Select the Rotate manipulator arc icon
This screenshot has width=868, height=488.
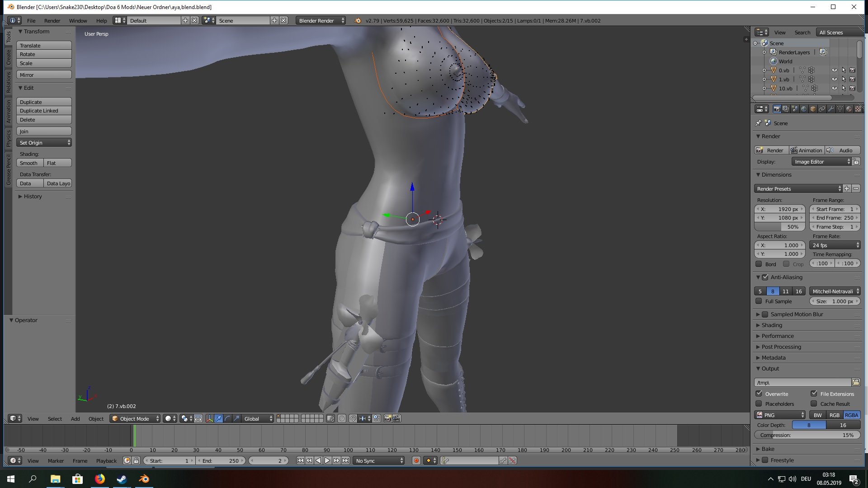click(x=227, y=418)
